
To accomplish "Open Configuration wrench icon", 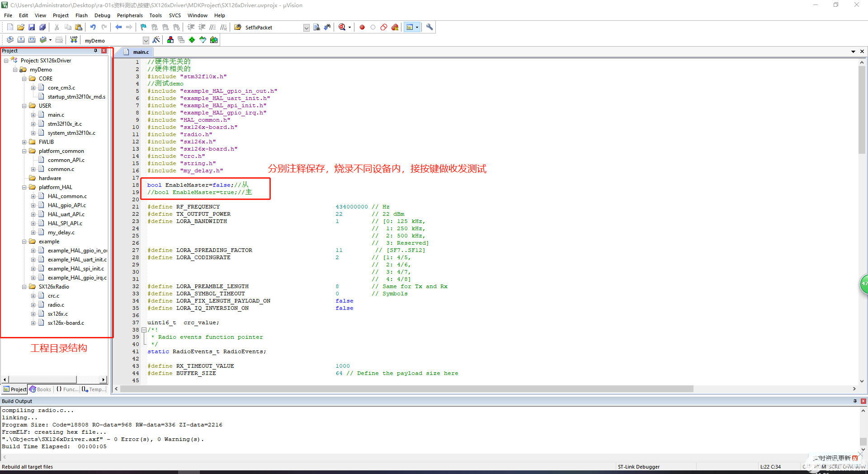I will pos(429,27).
